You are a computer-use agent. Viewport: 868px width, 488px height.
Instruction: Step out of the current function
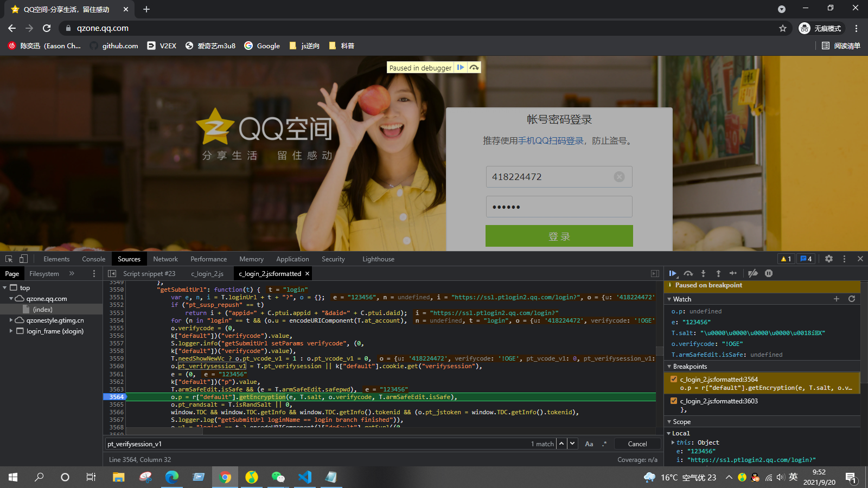point(719,273)
